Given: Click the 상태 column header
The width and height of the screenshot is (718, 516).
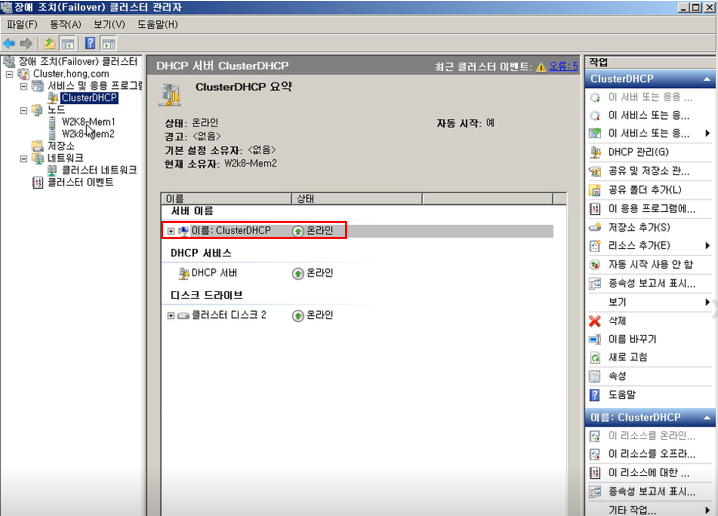Looking at the screenshot, I should 357,199.
